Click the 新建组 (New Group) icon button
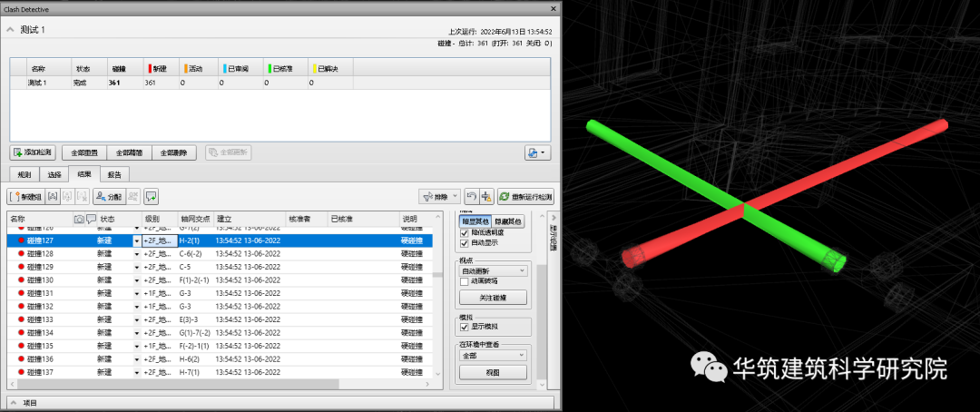 [x=25, y=196]
